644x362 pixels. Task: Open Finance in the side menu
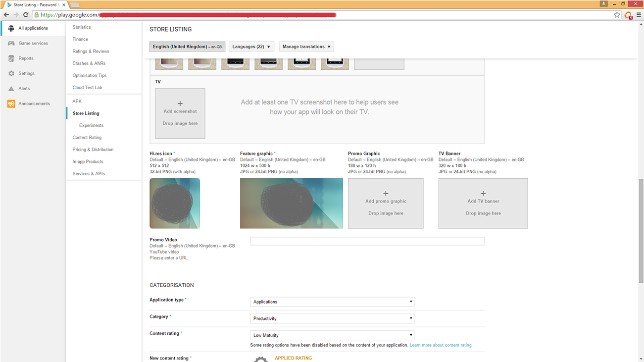point(80,39)
